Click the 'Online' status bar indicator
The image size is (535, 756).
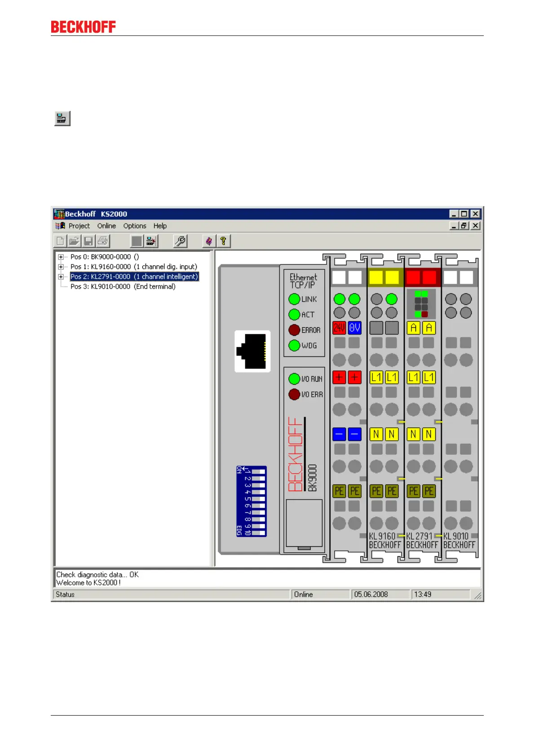321,594
